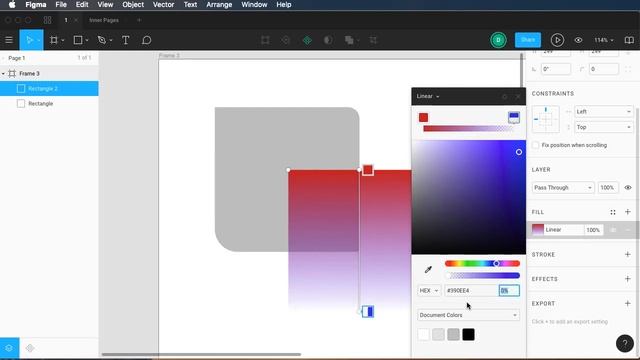640x360 pixels.
Task: Choose the white document color swatch
Action: (424, 335)
